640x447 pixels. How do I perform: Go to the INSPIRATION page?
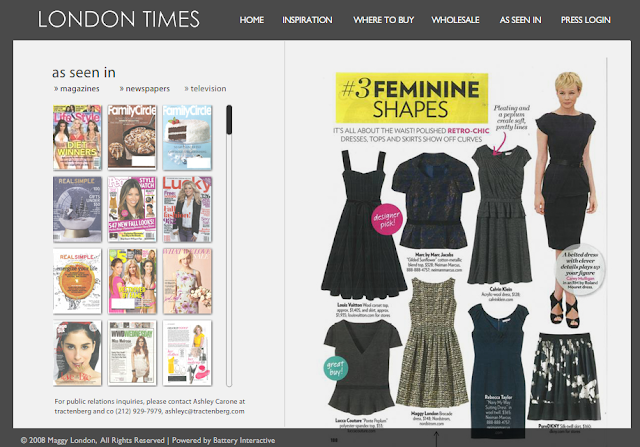(x=307, y=20)
